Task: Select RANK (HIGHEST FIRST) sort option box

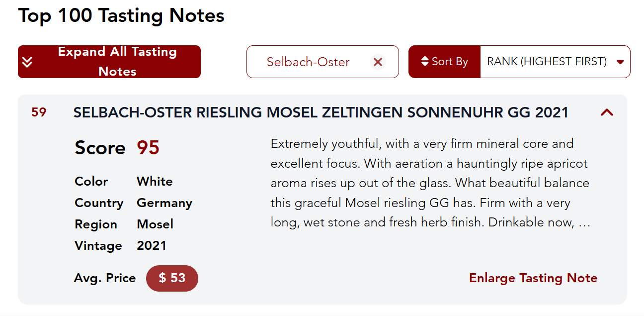Action: click(x=547, y=62)
